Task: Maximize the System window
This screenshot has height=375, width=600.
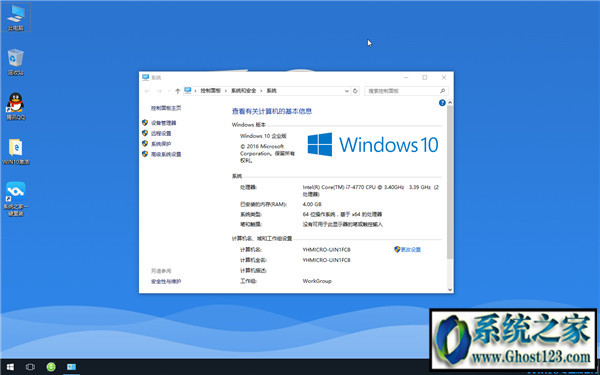Action: coord(425,77)
